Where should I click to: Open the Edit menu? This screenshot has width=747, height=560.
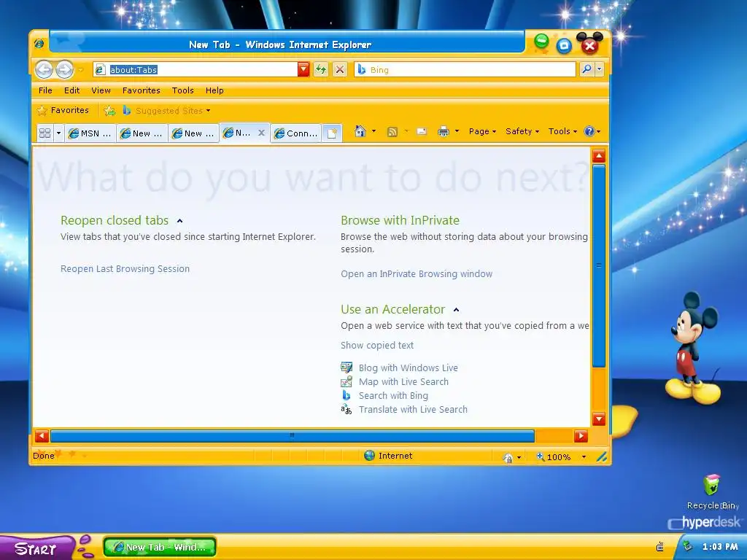tap(72, 90)
